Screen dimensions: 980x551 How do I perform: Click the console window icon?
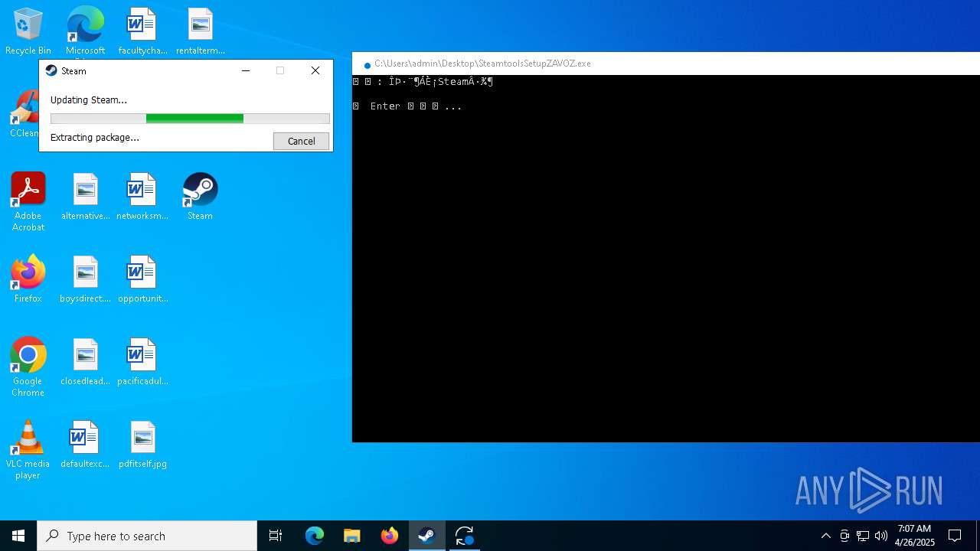coord(367,64)
